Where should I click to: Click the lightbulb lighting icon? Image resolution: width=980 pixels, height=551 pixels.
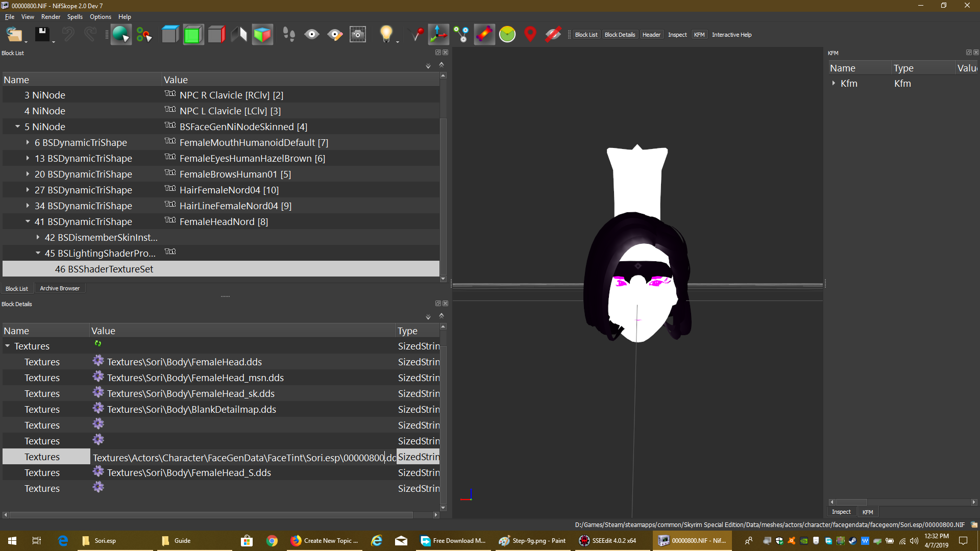[386, 34]
